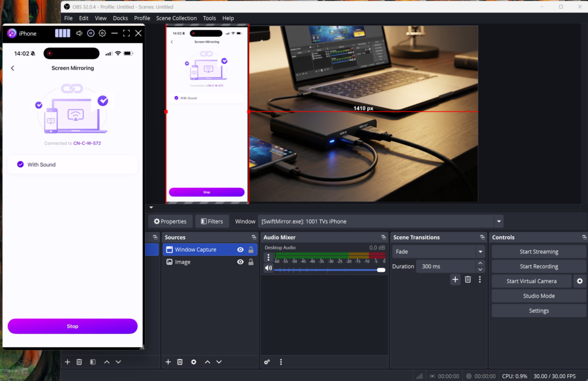The width and height of the screenshot is (588, 381).
Task: Expand the window selection dropdown
Action: tap(499, 221)
